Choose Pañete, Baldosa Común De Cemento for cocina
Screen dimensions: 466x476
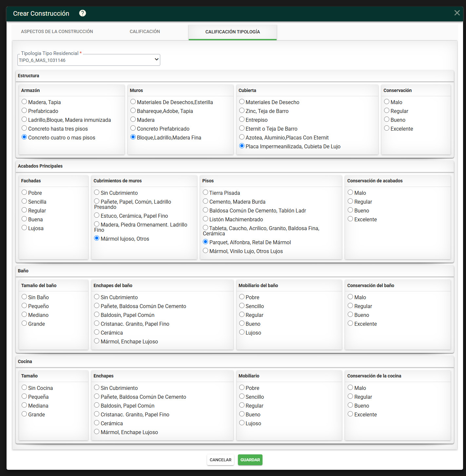point(97,396)
